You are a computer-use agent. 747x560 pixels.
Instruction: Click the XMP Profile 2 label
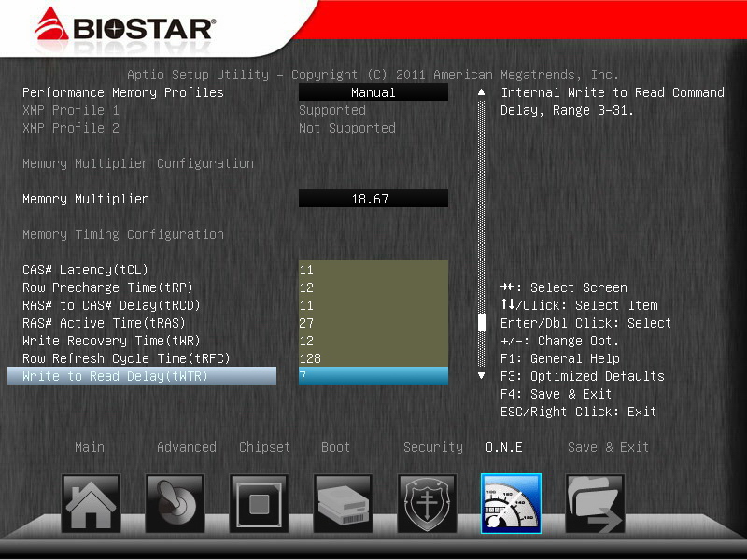(x=71, y=128)
